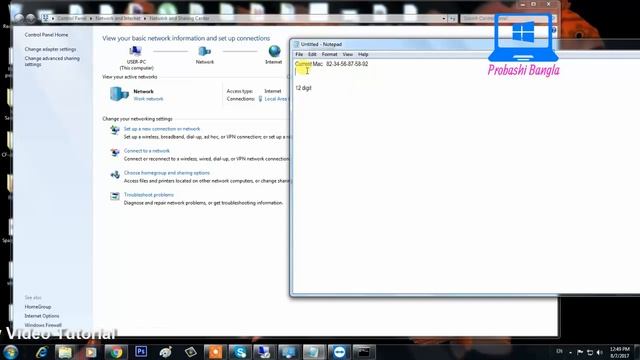Click Set up a new connection or network
The image size is (640, 360).
(x=162, y=129)
